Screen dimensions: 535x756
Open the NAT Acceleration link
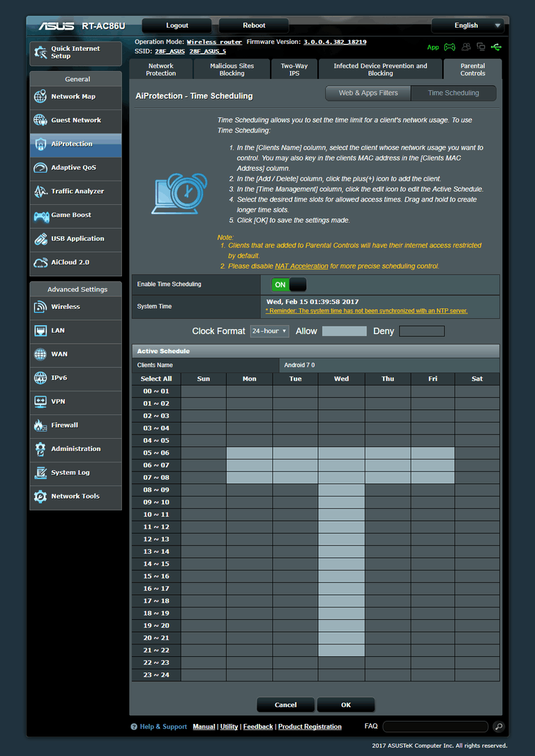[301, 266]
